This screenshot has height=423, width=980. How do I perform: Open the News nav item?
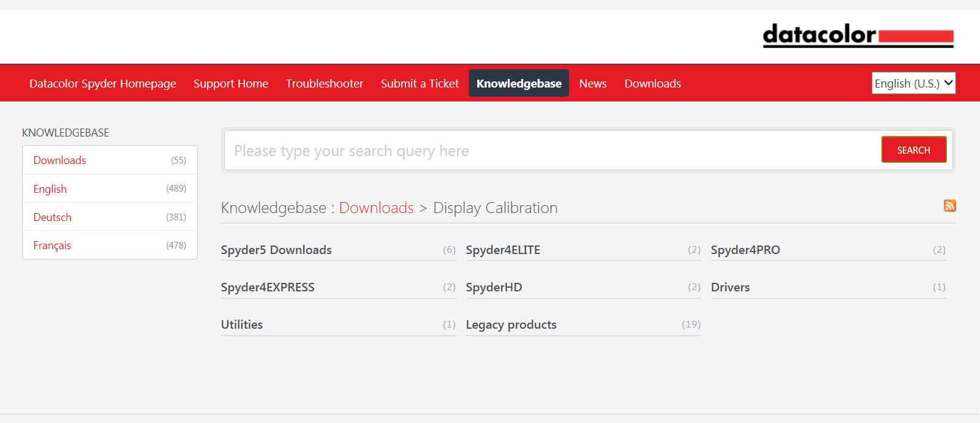tap(593, 83)
